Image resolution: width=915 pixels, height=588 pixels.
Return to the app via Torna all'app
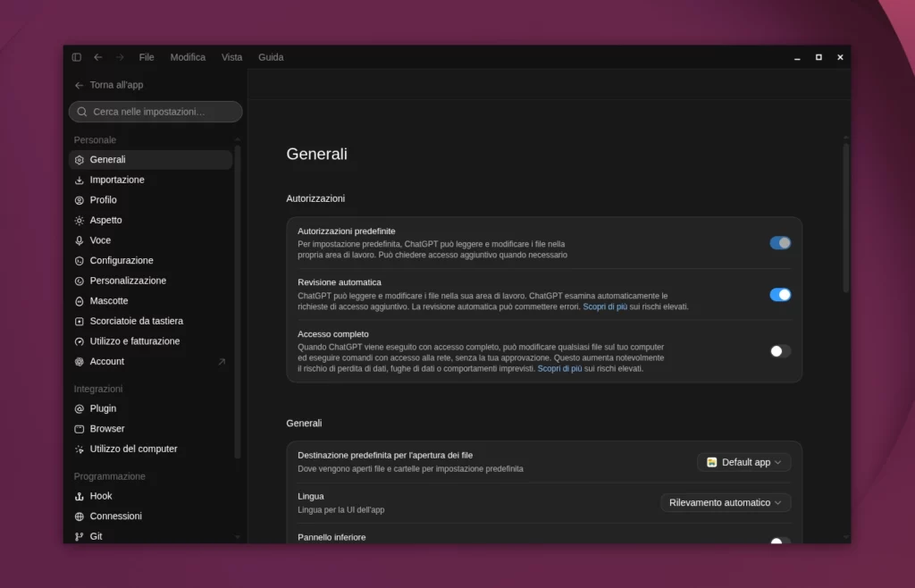(109, 85)
